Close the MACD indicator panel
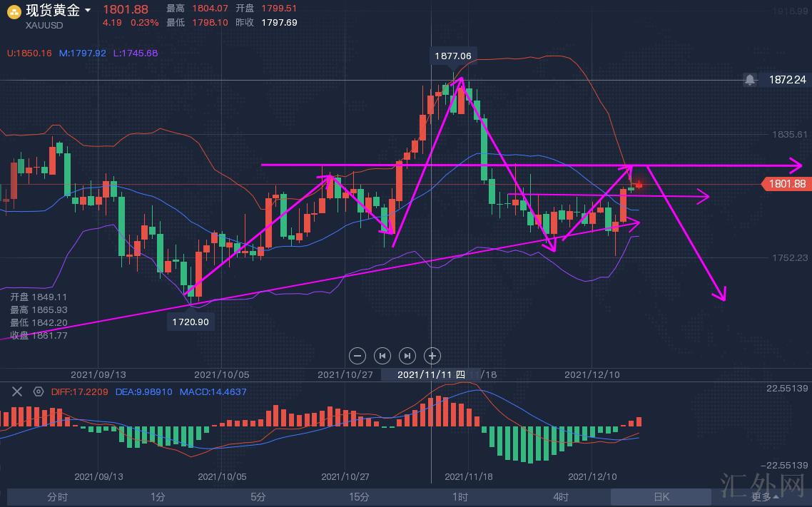The height and width of the screenshot is (507, 812). (17, 391)
